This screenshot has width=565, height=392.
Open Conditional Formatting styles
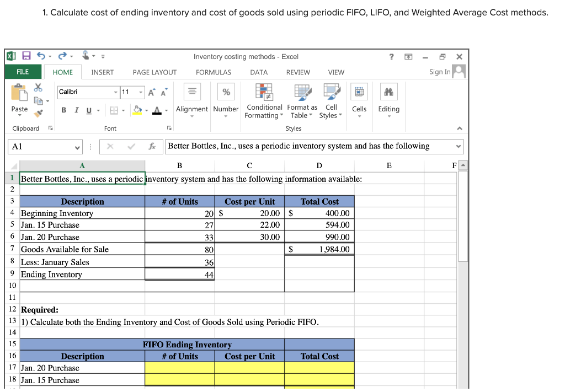pyautogui.click(x=264, y=91)
